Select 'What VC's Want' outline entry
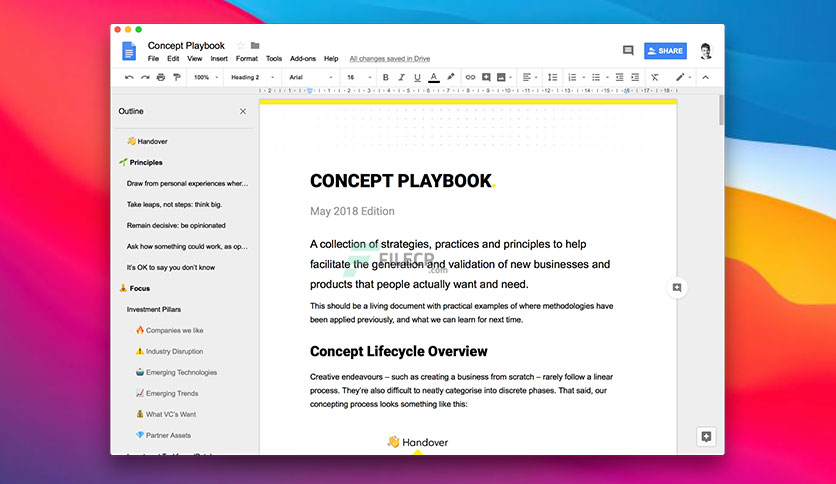836x484 pixels. tap(166, 414)
